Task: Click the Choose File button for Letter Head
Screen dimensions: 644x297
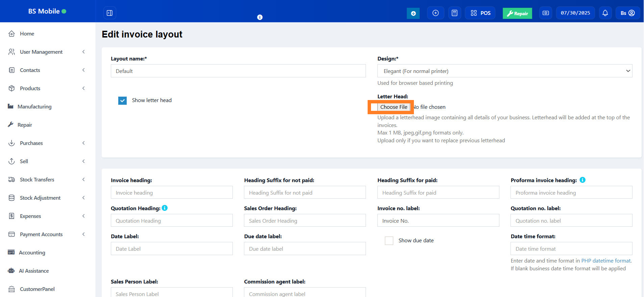Action: [x=394, y=107]
